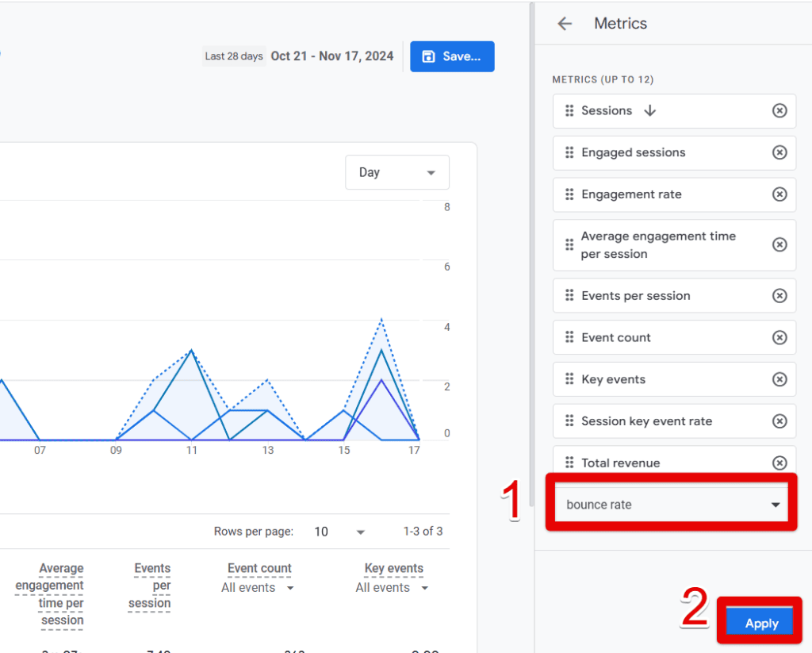The height and width of the screenshot is (653, 812).
Task: Remove the Events per session metric
Action: 779,295
